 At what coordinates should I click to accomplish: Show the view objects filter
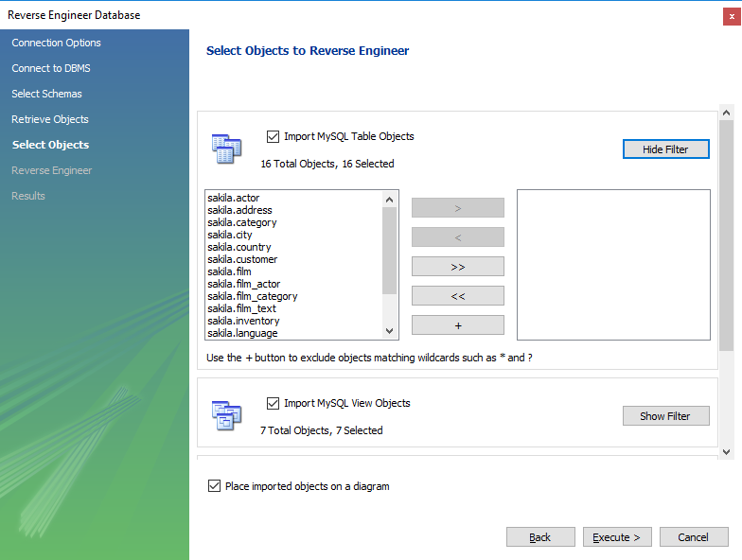[x=665, y=416]
